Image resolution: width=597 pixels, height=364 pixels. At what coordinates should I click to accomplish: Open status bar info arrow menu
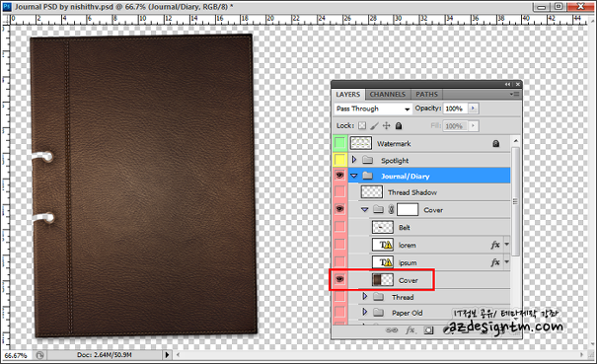(167, 355)
